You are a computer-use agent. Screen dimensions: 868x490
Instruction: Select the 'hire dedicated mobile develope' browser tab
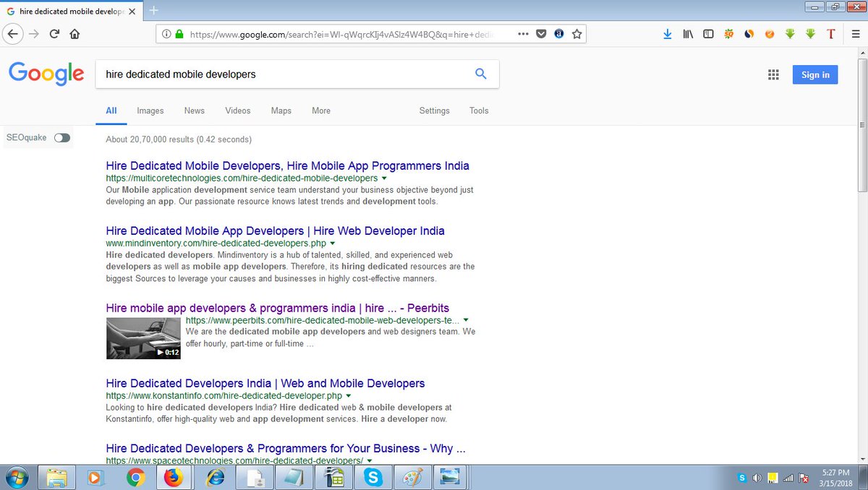[x=71, y=12]
